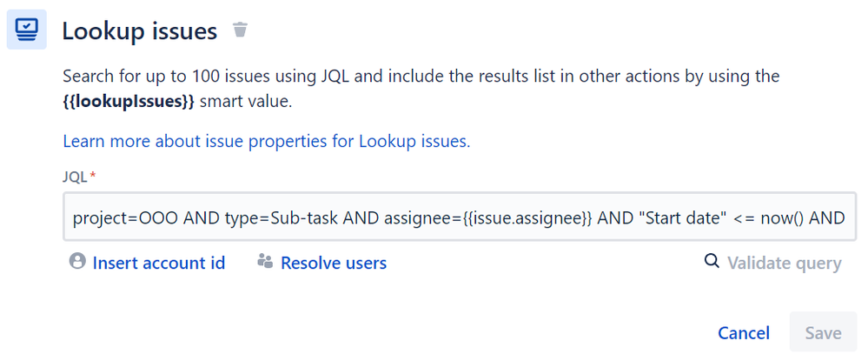Click the users group icon beside Resolve users
Screen dimensions: 868x361
tap(265, 261)
